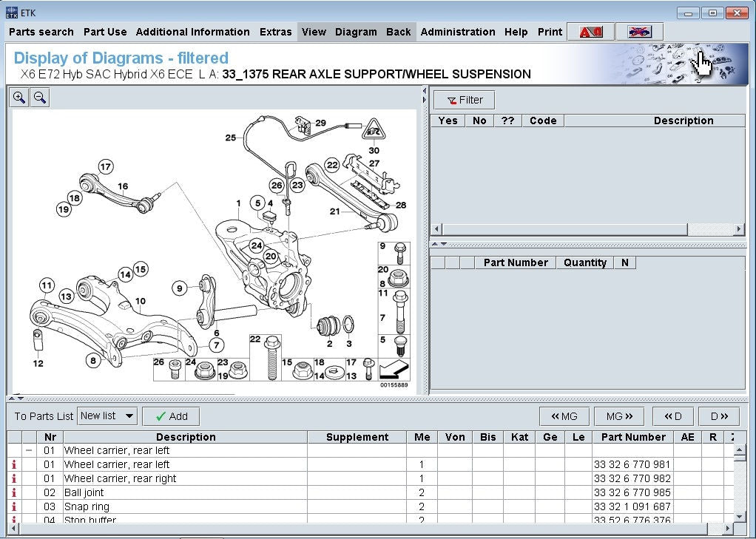Collapse the first Wheel carrier row with minus
Image resolution: width=756 pixels, height=539 pixels.
pos(29,450)
